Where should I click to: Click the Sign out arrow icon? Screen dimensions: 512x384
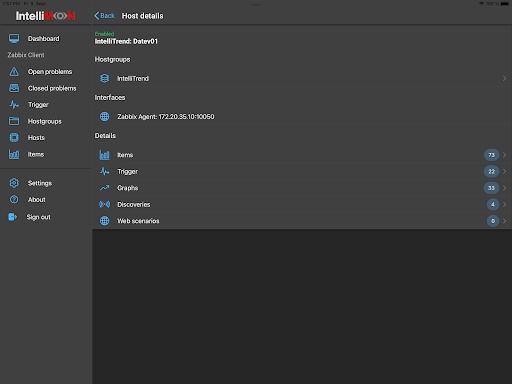pos(13,217)
